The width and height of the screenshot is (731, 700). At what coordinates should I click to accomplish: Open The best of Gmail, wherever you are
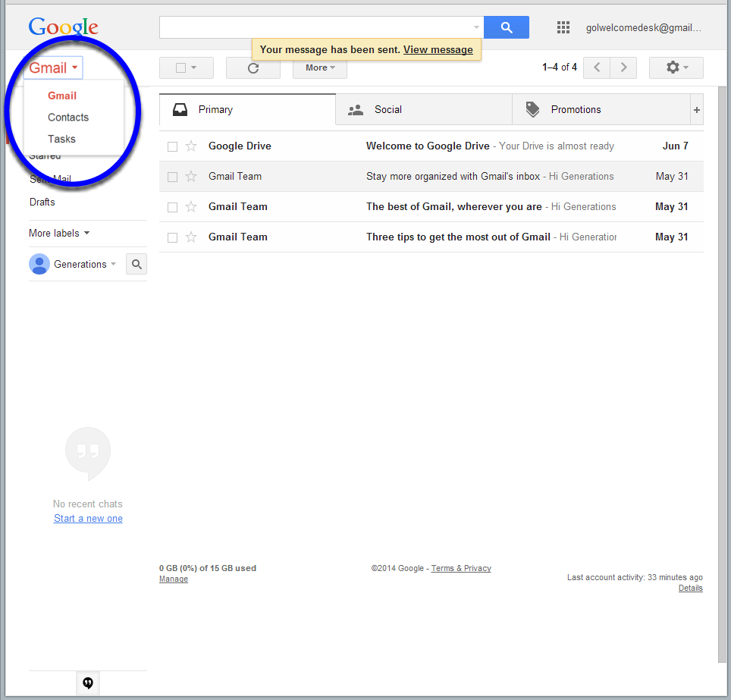point(431,207)
